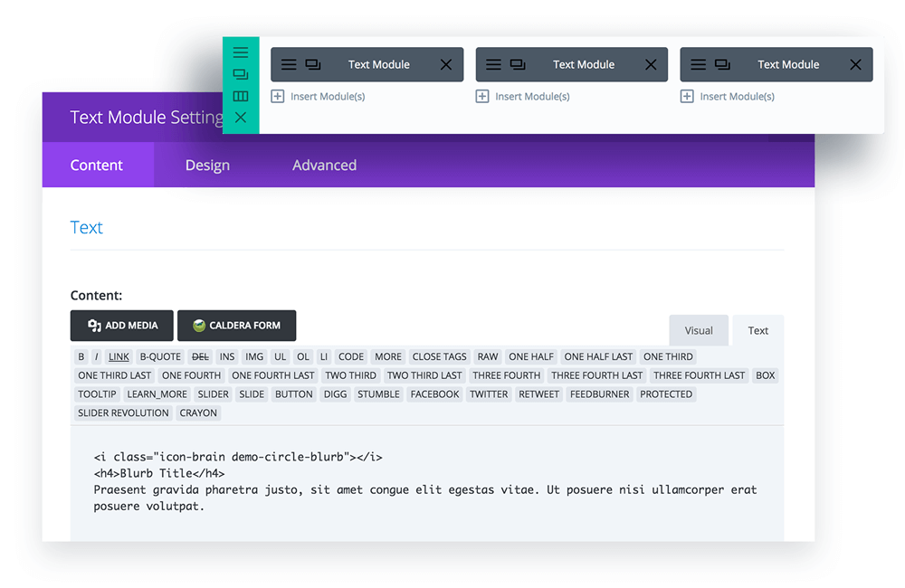This screenshot has height=588, width=905.
Task: Close the green sidebar panel
Action: (241, 118)
